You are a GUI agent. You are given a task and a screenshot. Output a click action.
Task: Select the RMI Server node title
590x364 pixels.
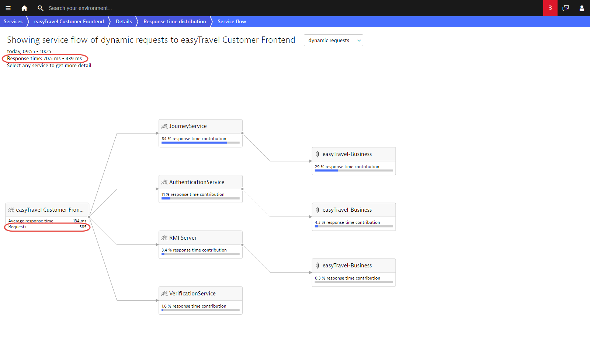point(183,238)
